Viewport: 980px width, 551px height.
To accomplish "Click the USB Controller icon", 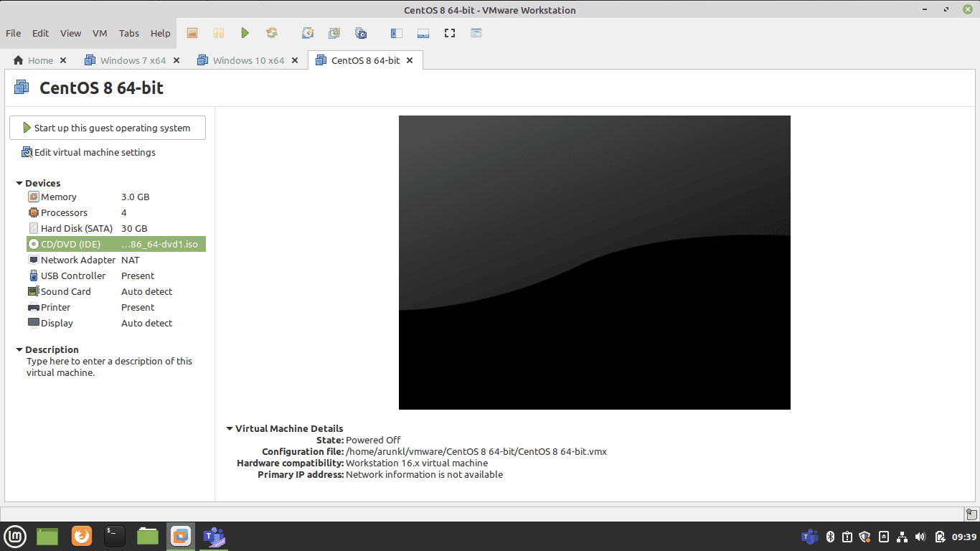I will pos(34,275).
